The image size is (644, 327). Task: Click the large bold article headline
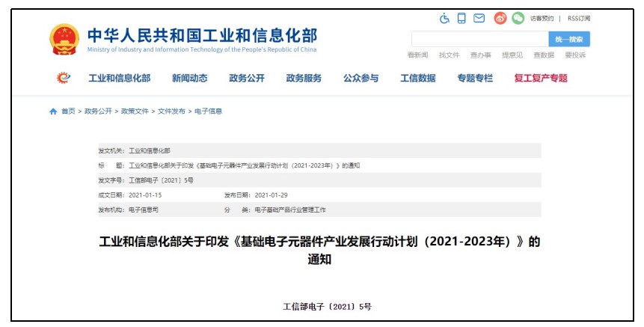tap(319, 250)
